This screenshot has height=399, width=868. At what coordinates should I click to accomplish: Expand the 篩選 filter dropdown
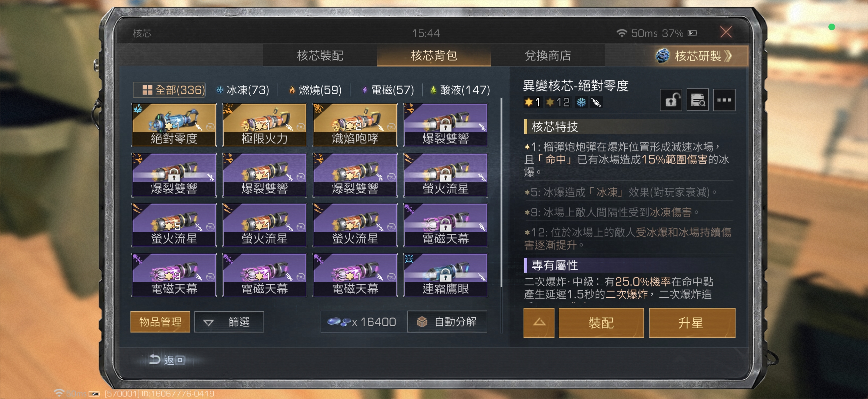click(229, 322)
